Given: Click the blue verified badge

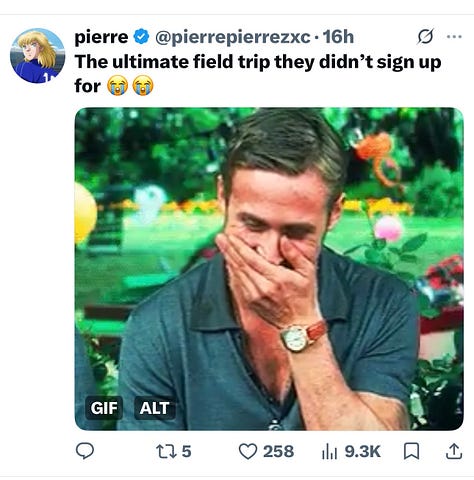Looking at the screenshot, I should pos(141,36).
